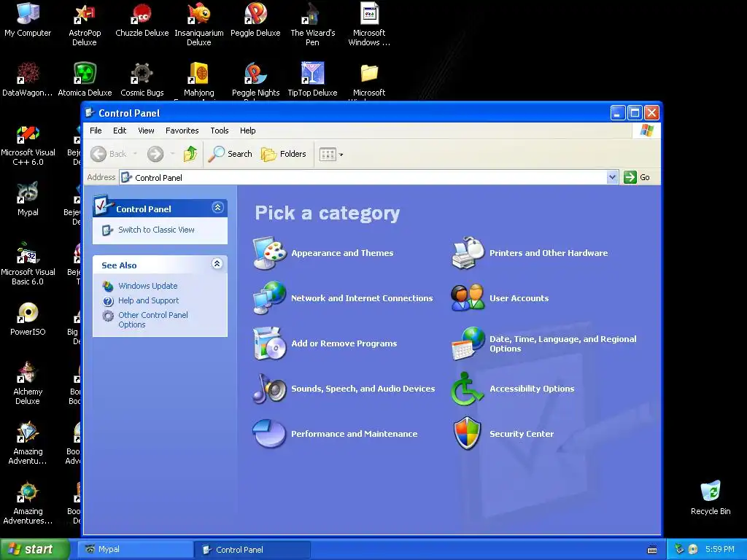Open Other Control Panel Options link
This screenshot has height=560, width=747.
pyautogui.click(x=153, y=319)
